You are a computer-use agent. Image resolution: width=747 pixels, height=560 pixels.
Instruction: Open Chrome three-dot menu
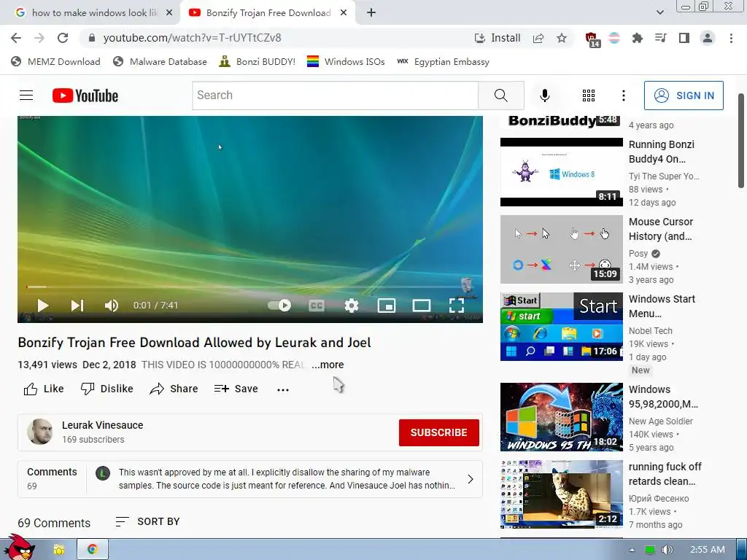(731, 38)
